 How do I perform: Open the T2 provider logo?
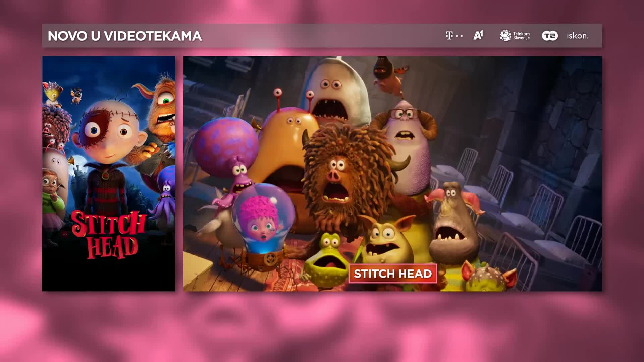tap(550, 36)
